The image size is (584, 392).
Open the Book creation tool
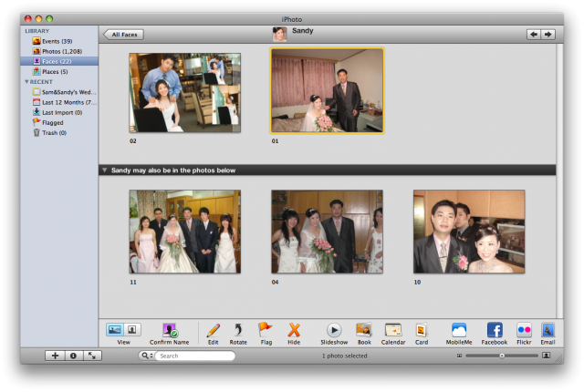[363, 330]
